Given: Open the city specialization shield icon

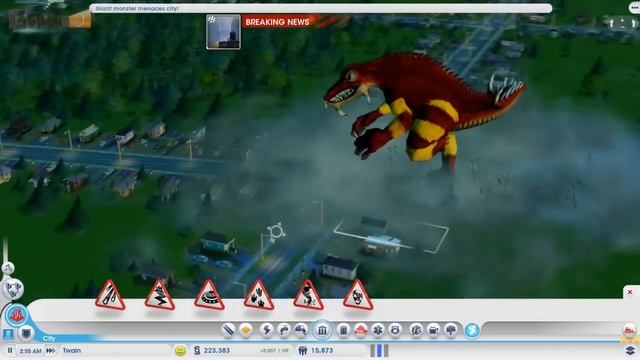Looking at the screenshot, I should click(x=27, y=333).
